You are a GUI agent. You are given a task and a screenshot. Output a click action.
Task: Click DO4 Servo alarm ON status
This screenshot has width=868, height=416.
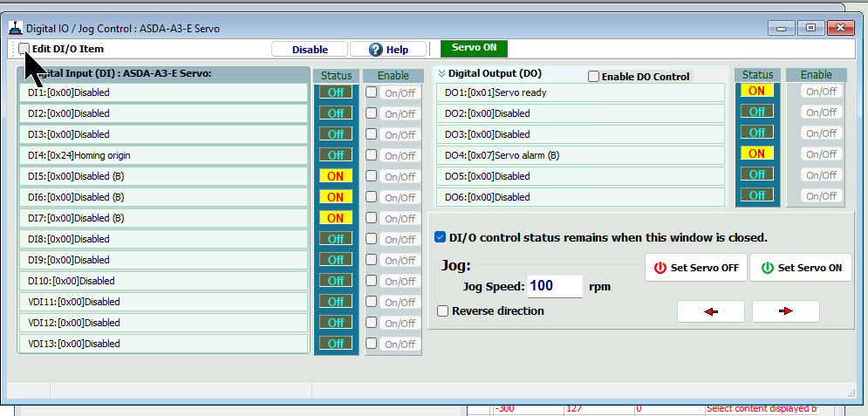click(756, 153)
